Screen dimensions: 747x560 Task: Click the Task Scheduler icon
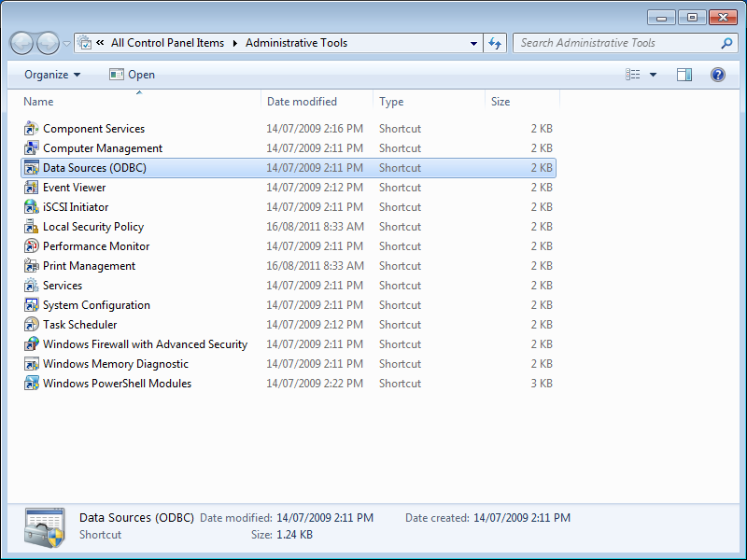pyautogui.click(x=32, y=325)
